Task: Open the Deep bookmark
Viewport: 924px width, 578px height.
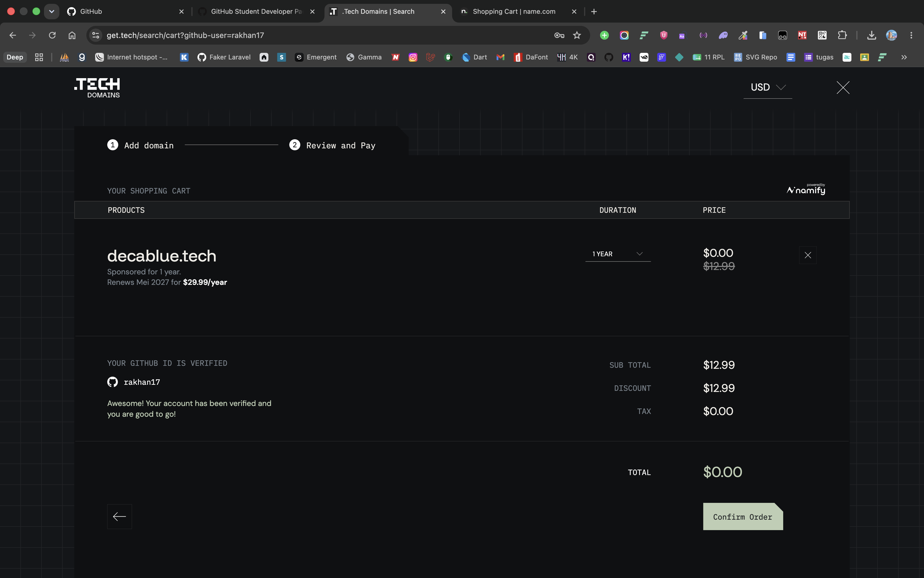Action: [x=15, y=57]
